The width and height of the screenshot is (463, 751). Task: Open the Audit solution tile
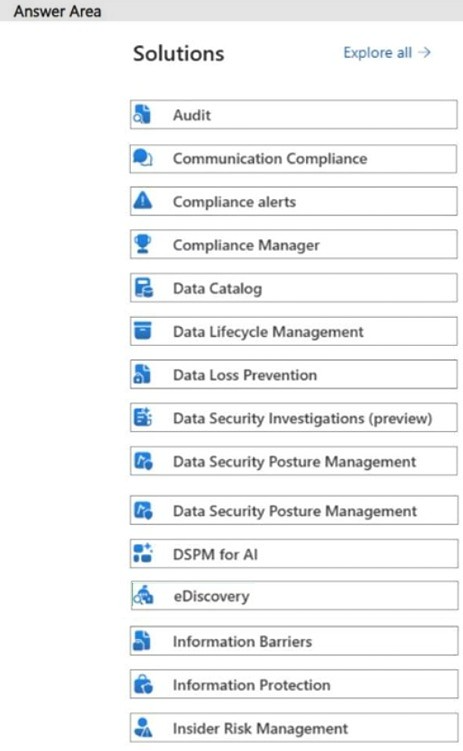pyautogui.click(x=294, y=114)
